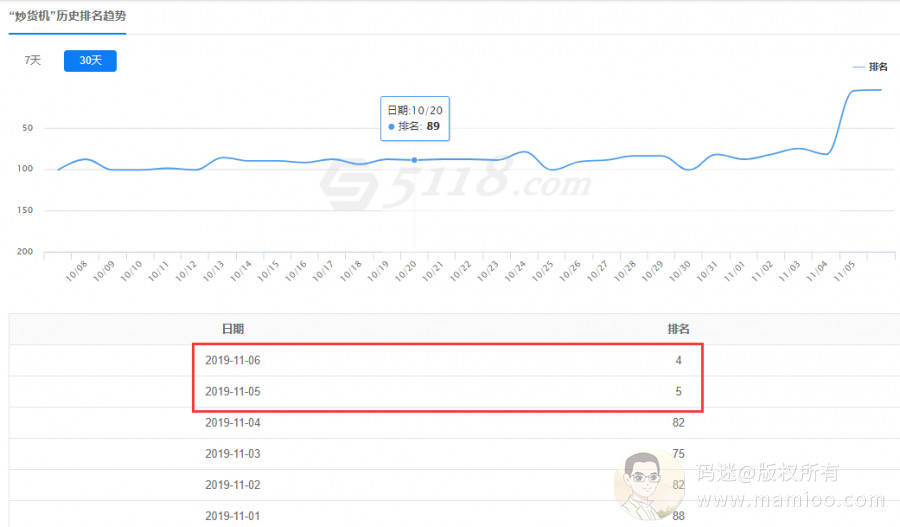
Task: Click the blue dot in the tooltip
Action: point(391,127)
